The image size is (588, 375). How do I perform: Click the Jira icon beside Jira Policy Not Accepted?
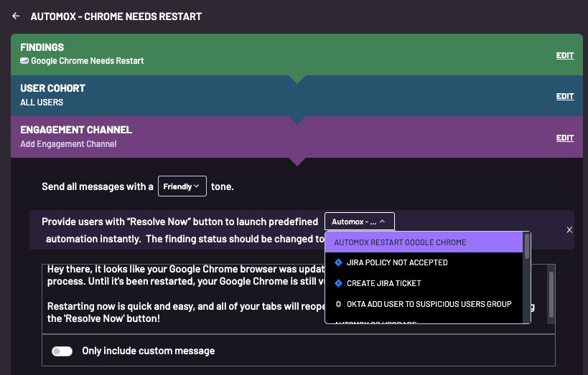click(338, 262)
